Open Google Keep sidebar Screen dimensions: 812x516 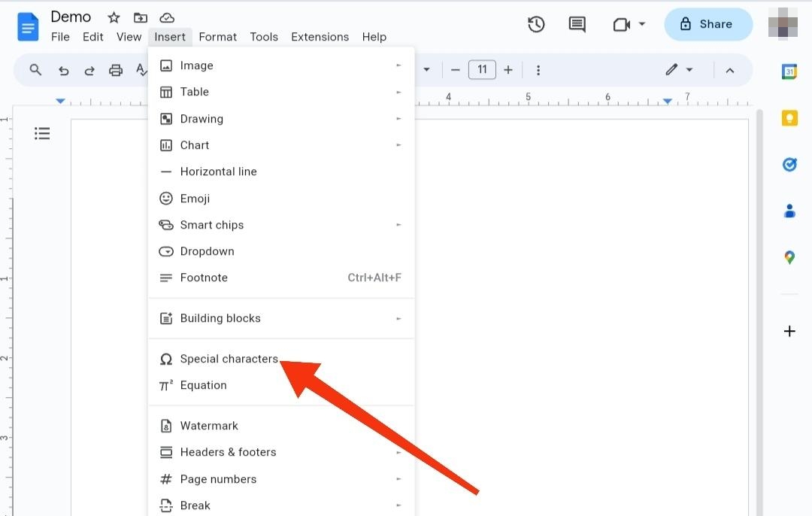[789, 117]
